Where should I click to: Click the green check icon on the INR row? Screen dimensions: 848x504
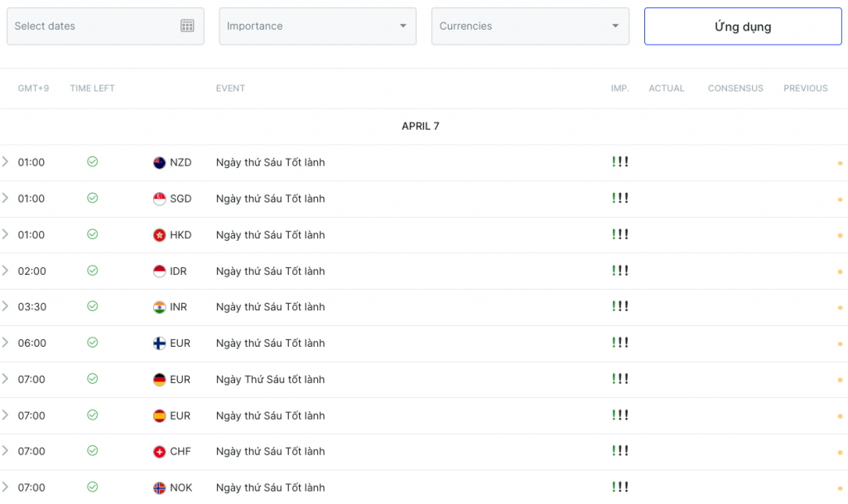[x=92, y=307]
